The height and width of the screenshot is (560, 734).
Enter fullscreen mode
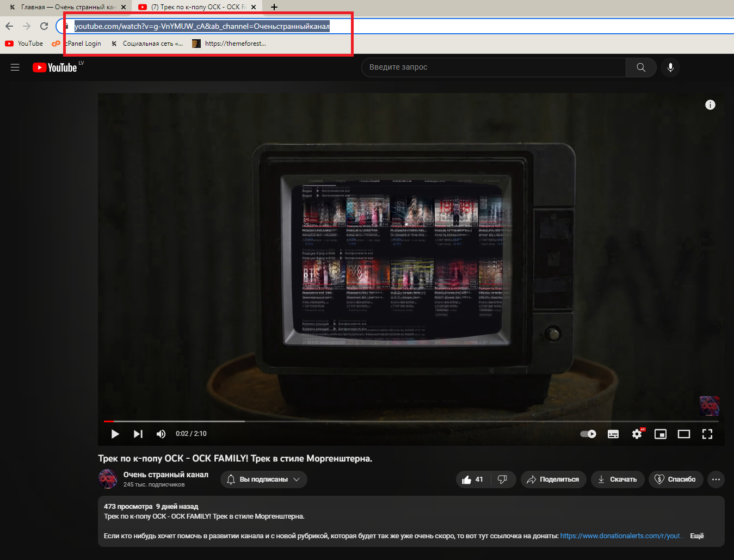[707, 434]
